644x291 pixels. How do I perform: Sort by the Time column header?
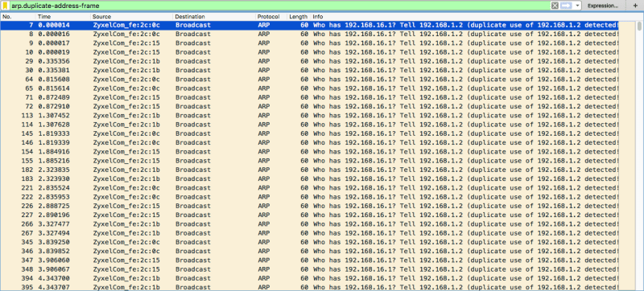point(64,17)
